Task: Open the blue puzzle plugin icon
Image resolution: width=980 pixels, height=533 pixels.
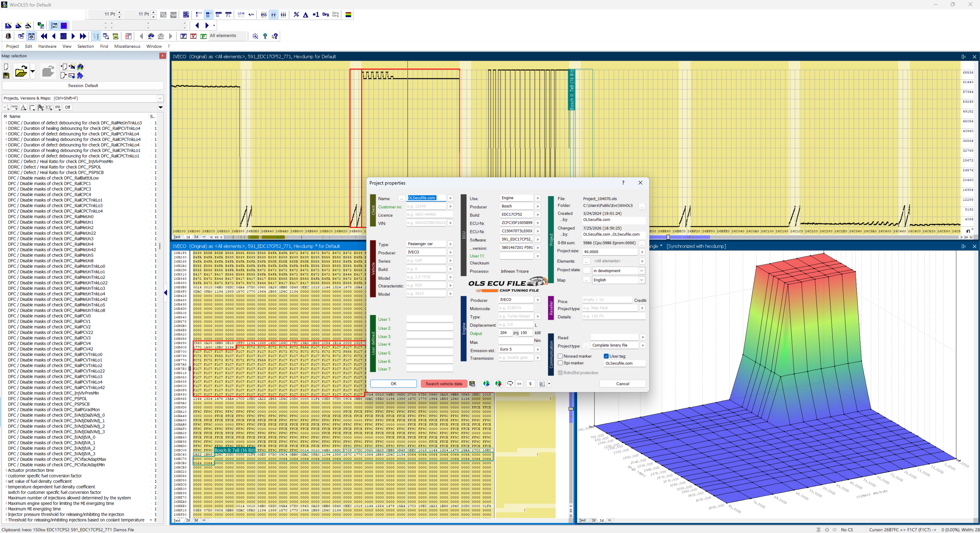Action: tap(80, 75)
